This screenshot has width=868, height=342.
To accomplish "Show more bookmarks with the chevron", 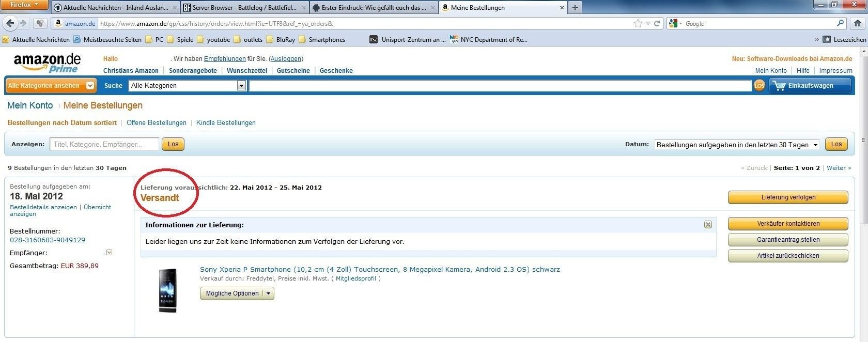I will [816, 39].
